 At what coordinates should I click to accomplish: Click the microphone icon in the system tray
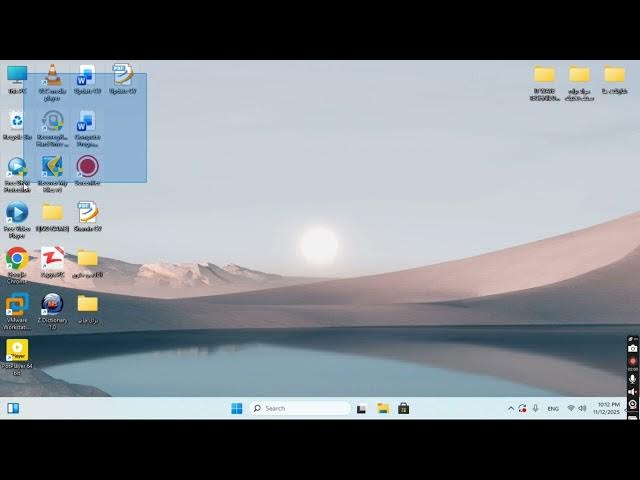(536, 408)
